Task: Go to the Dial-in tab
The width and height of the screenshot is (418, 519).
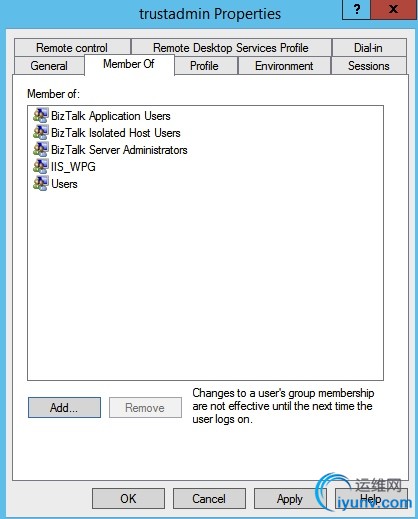Action: [x=369, y=48]
